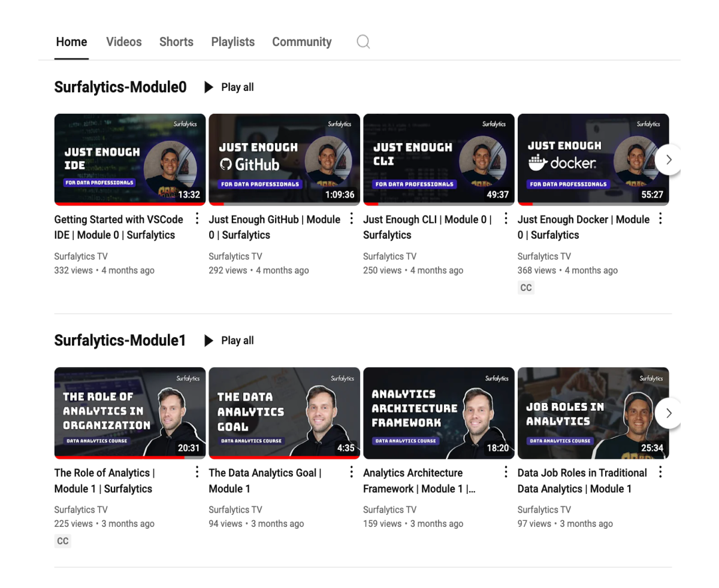Open options menu for Data Job Roles video
The width and height of the screenshot is (719, 588).
click(660, 472)
